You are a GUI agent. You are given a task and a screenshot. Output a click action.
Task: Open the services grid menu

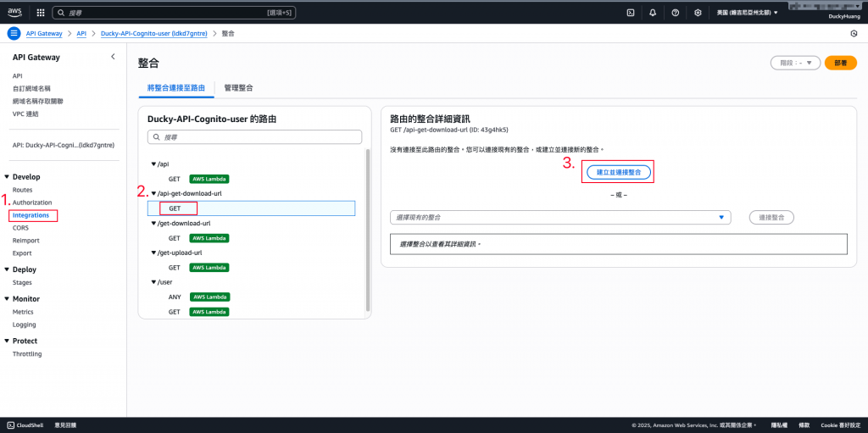41,12
